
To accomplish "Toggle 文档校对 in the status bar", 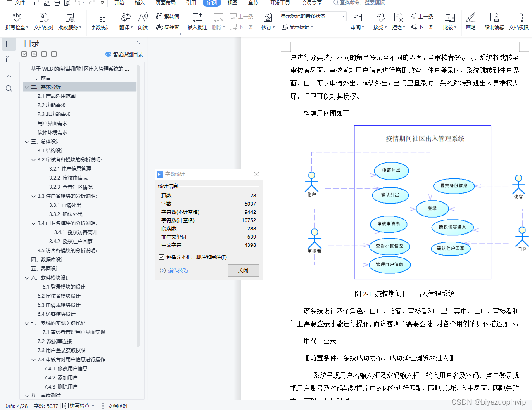I will point(114,406).
